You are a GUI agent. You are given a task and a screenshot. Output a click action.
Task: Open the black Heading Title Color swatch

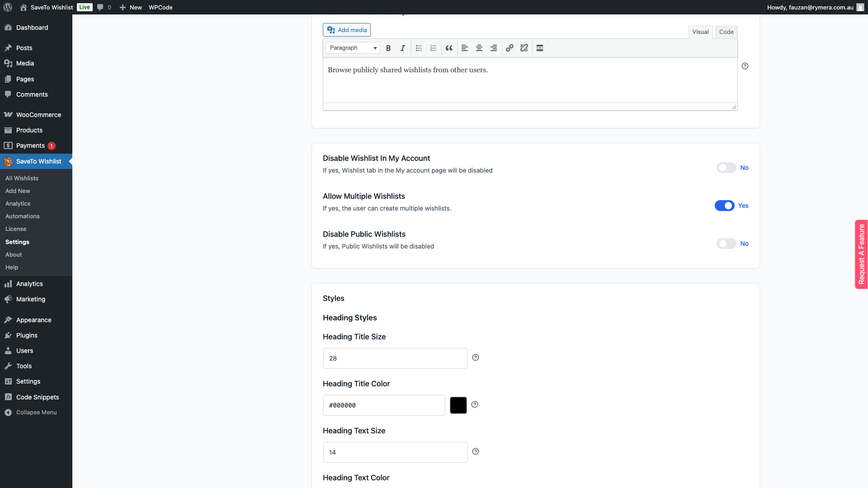point(458,405)
